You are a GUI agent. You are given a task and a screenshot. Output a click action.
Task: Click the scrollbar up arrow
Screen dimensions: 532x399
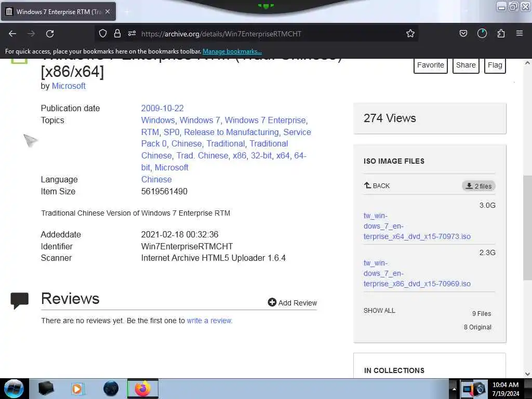pyautogui.click(x=527, y=63)
